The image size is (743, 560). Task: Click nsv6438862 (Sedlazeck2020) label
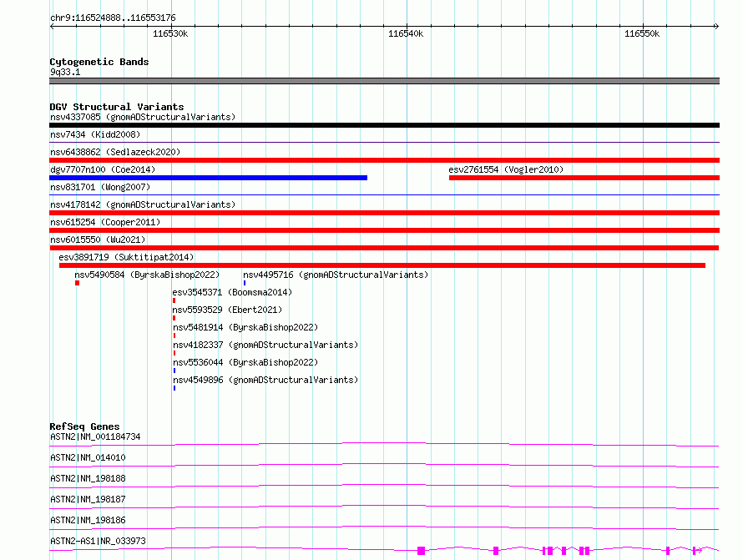pyautogui.click(x=115, y=152)
